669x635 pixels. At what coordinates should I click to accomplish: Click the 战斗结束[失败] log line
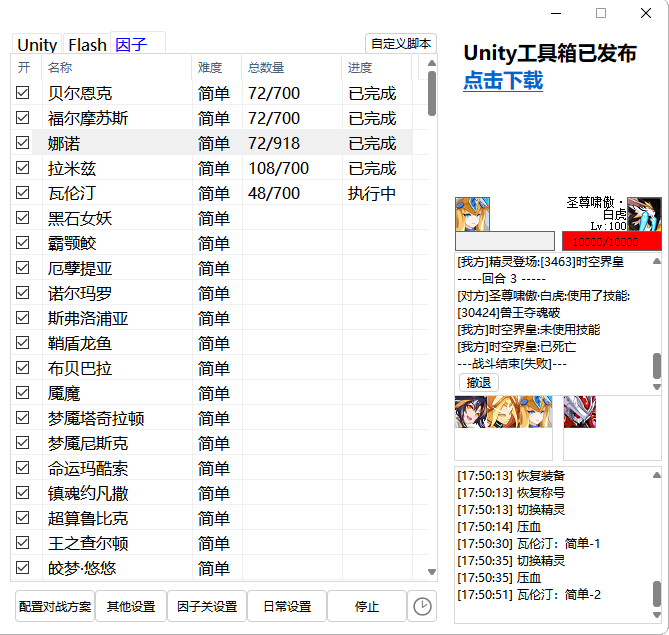[x=512, y=364]
